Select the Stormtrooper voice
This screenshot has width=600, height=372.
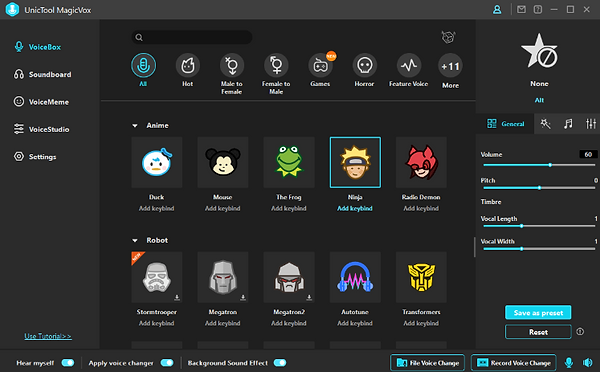pyautogui.click(x=157, y=277)
